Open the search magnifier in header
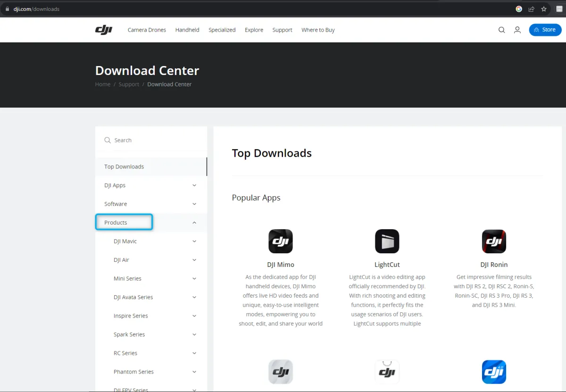Image resolution: width=566 pixels, height=392 pixels. [501, 30]
